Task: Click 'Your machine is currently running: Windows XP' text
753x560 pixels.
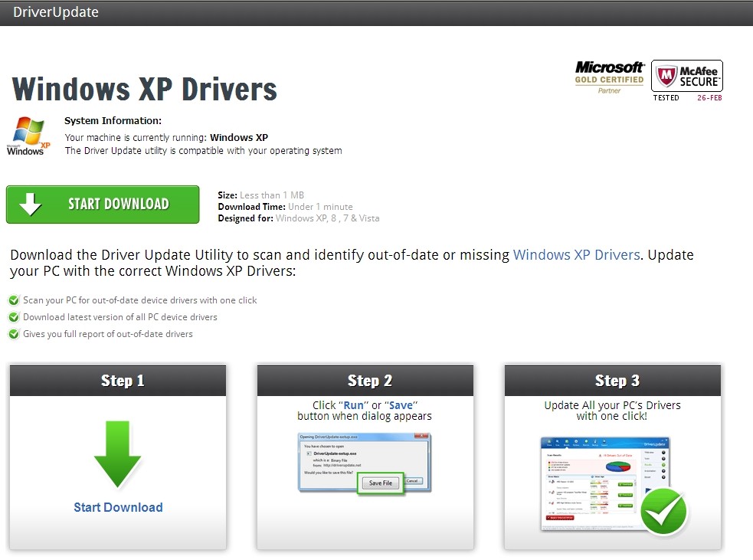Action: [166, 137]
